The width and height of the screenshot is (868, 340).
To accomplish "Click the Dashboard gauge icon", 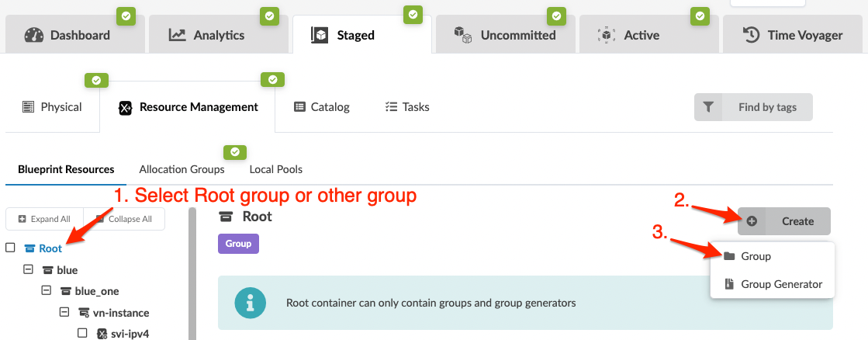I will [x=34, y=35].
